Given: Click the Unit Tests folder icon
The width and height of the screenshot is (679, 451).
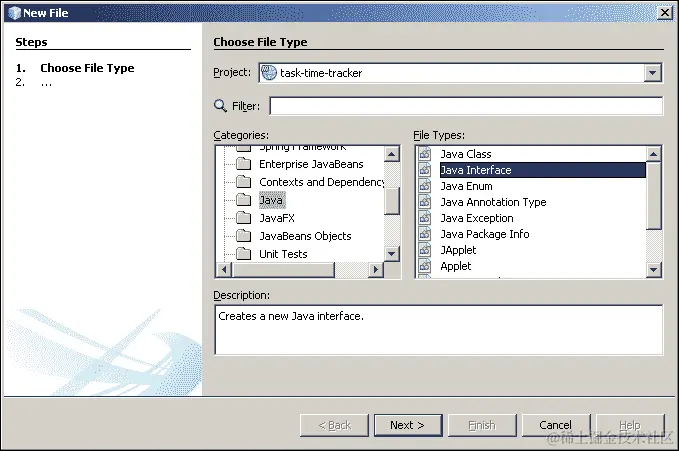Looking at the screenshot, I should coord(244,254).
